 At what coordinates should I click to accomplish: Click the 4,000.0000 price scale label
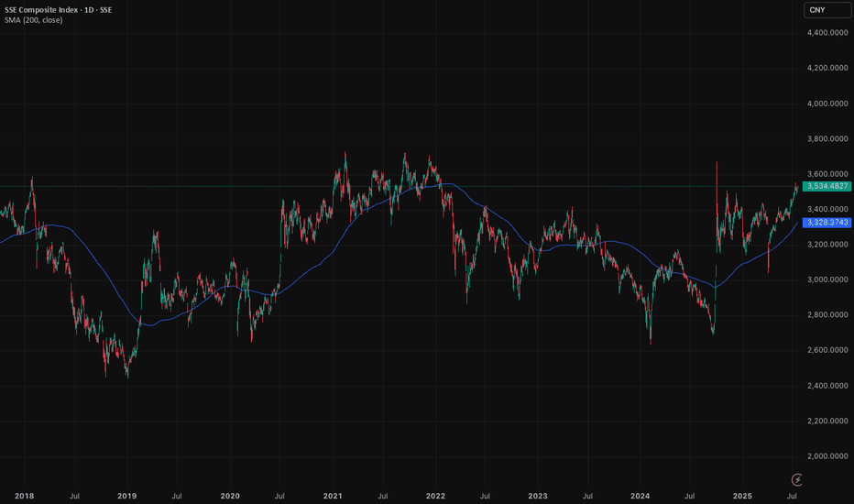tap(825, 104)
